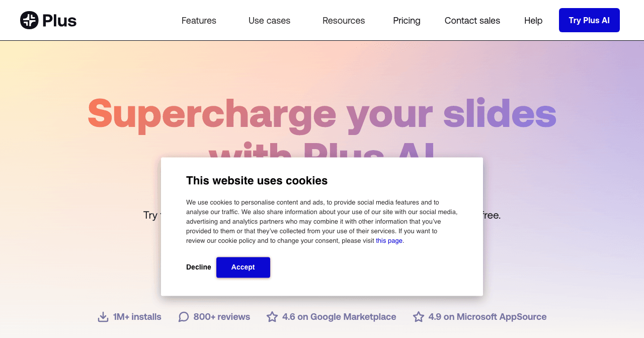
Task: Click the star icon for Microsoft AppSource
Action: pos(419,317)
